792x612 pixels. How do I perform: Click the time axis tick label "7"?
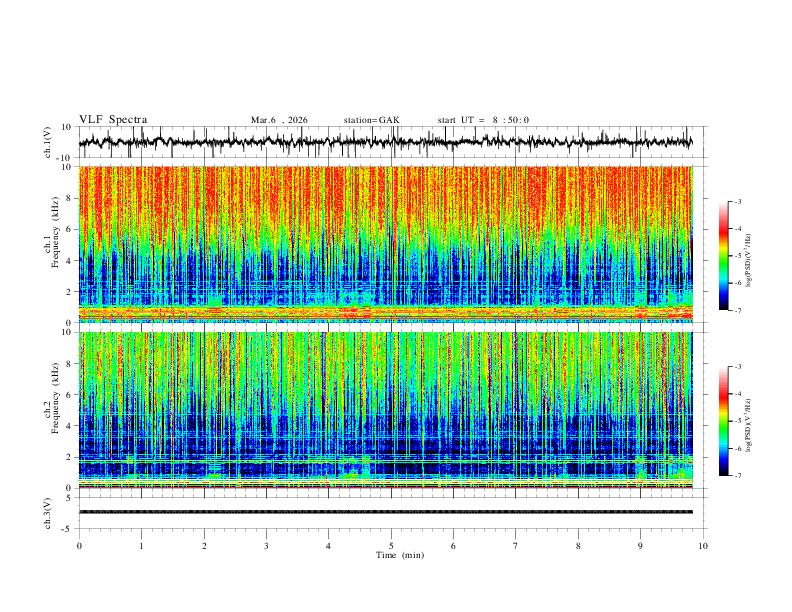point(516,546)
